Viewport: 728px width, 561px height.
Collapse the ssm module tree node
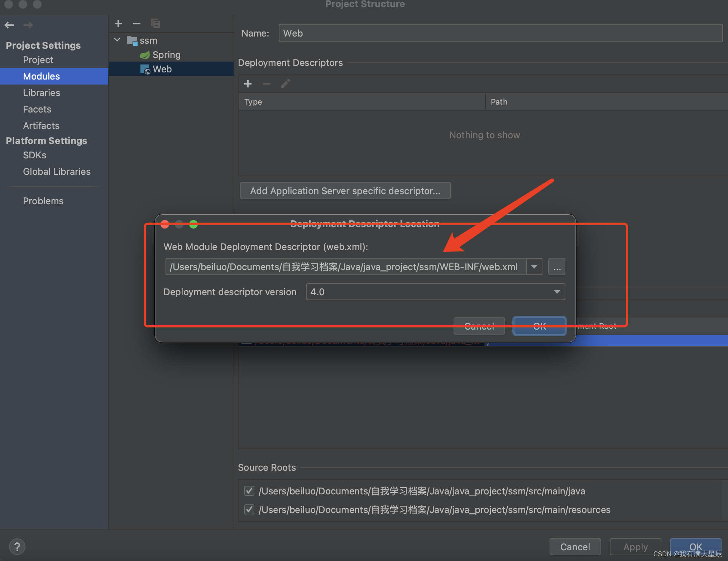[117, 40]
